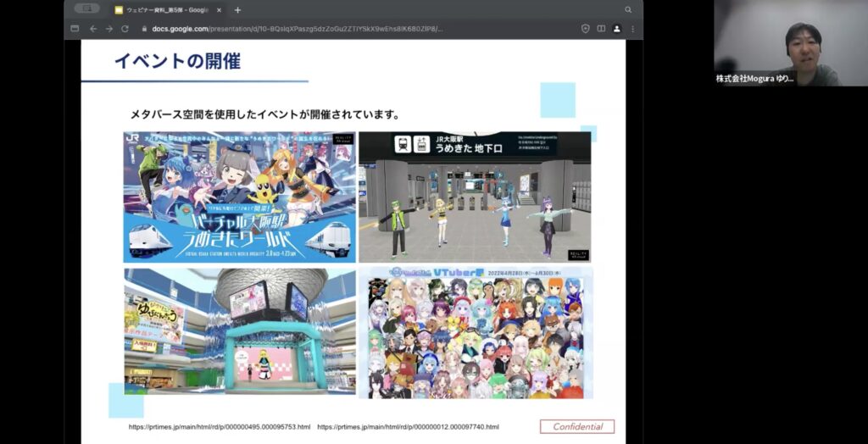Screen dimensions: 868x444
Task: Open the browser three-dot menu
Action: (632, 29)
